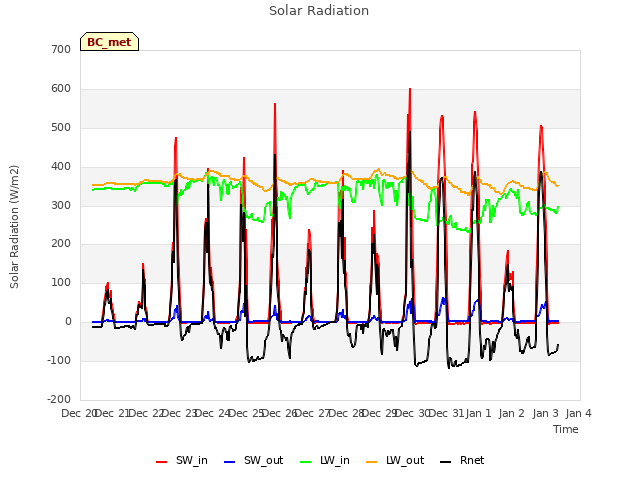Click the Dec 26 x-axis tick label
The image size is (640, 480).
click(x=280, y=413)
